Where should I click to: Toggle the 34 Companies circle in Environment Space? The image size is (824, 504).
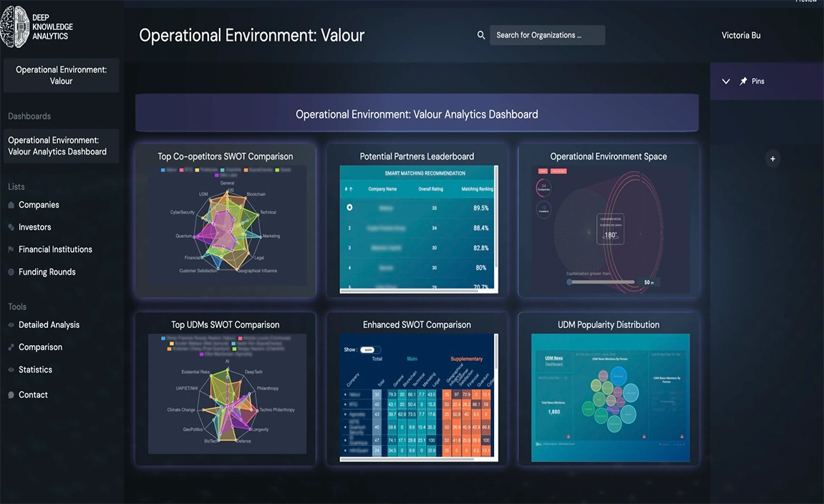(543, 188)
